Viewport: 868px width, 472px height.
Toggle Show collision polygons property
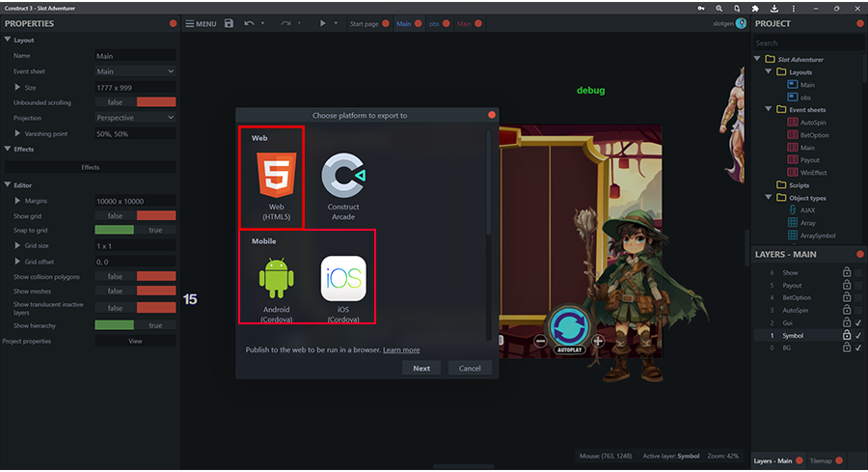coord(135,276)
